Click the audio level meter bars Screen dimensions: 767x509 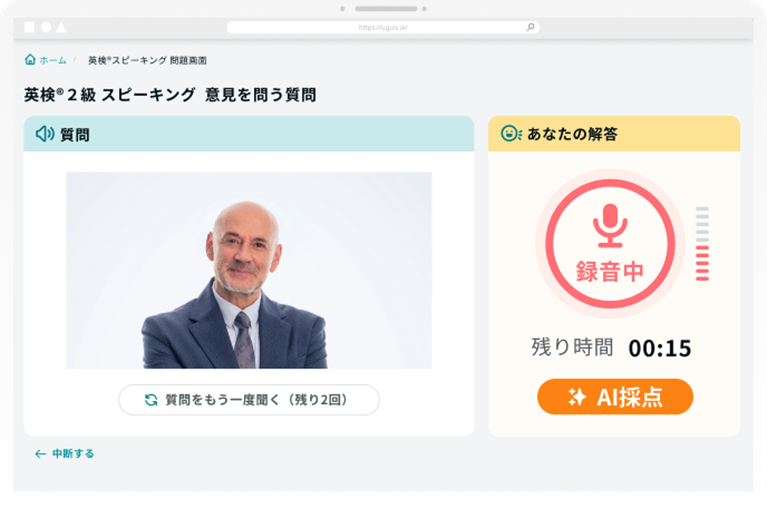pos(702,243)
